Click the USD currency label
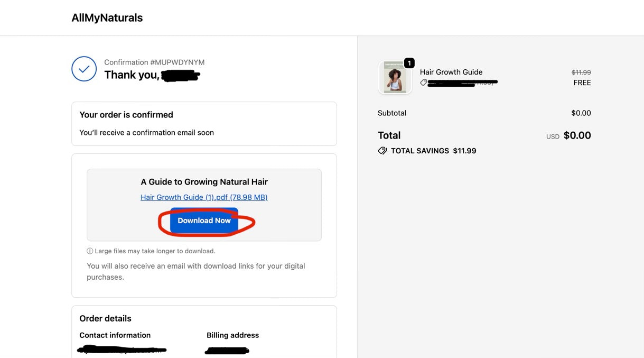 (x=553, y=136)
